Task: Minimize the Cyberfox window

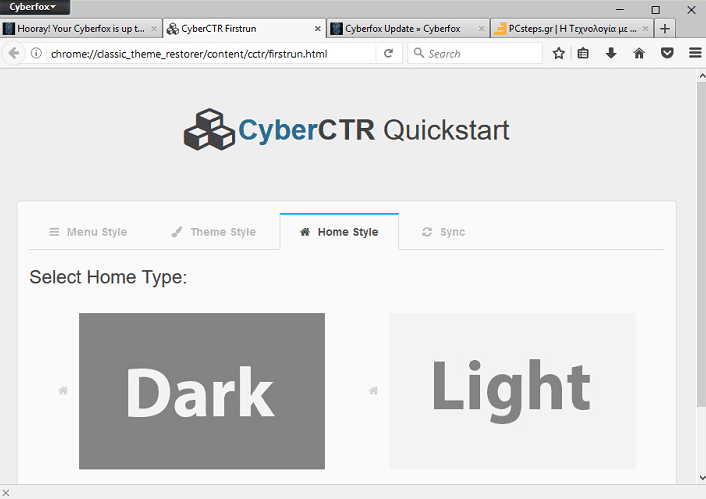Action: point(620,9)
